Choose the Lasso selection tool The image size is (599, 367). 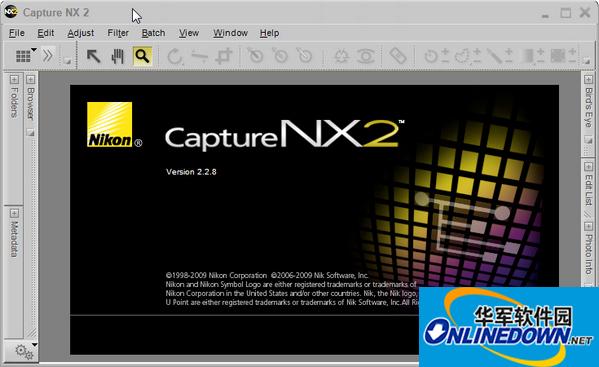click(462, 56)
